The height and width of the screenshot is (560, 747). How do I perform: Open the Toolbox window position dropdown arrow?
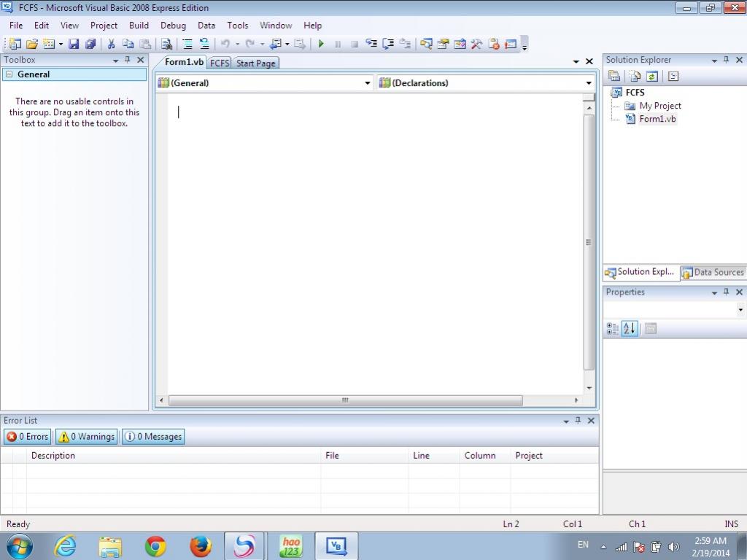115,61
